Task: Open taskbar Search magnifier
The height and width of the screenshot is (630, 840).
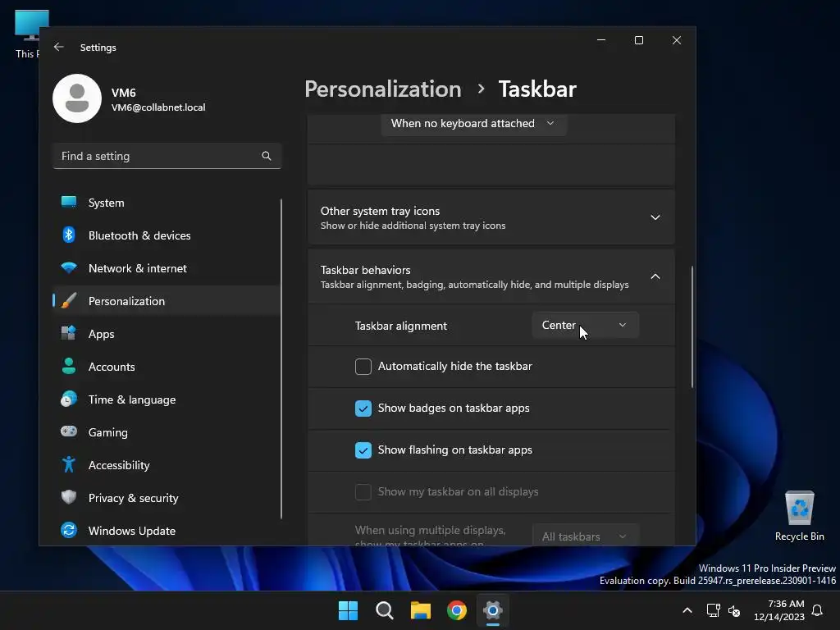Action: click(x=385, y=610)
